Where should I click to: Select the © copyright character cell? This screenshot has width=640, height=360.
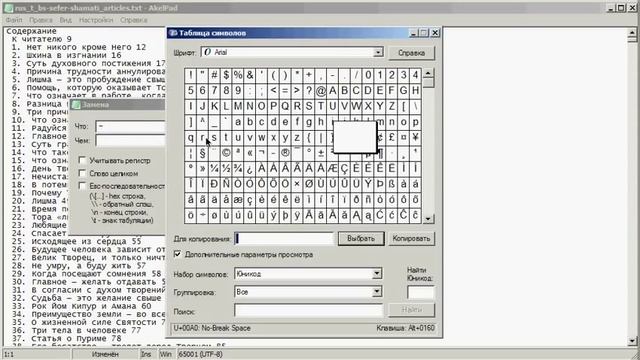226,153
